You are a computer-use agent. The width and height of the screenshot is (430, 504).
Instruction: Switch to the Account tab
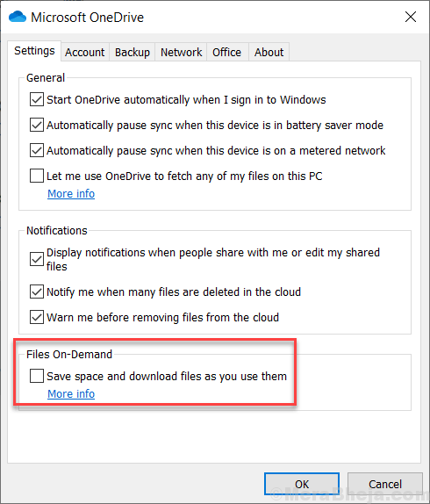point(85,52)
